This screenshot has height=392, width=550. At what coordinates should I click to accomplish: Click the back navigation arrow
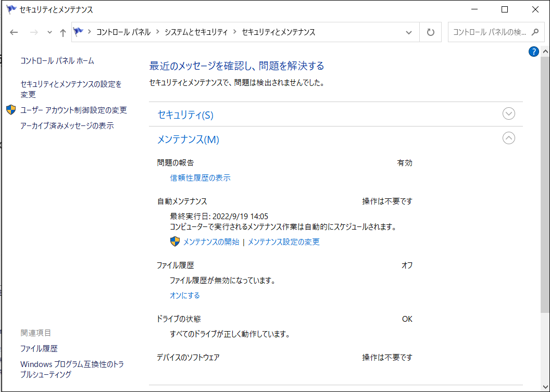pos(14,32)
